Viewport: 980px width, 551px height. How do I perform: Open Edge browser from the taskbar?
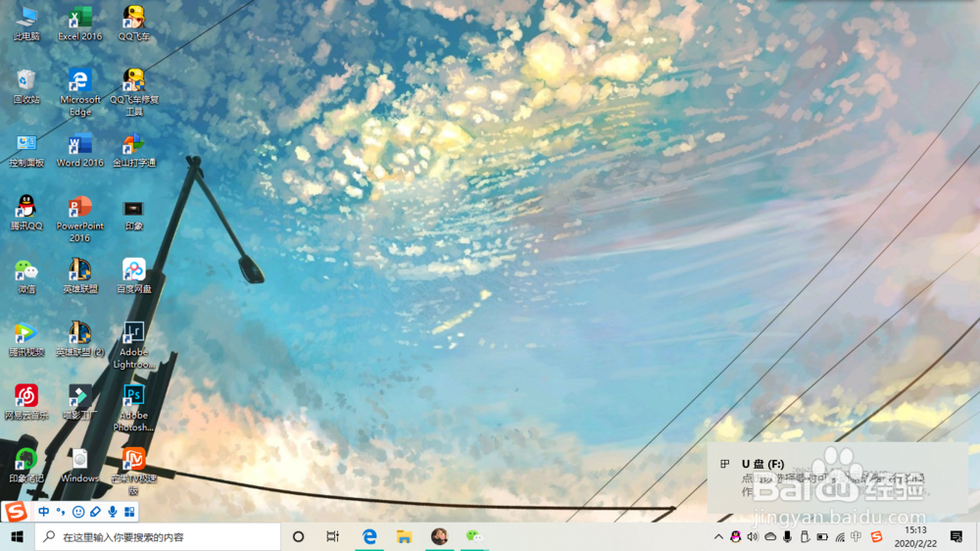(369, 536)
